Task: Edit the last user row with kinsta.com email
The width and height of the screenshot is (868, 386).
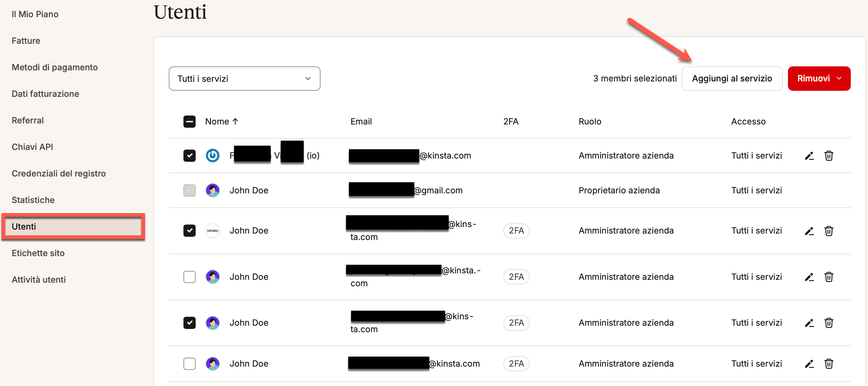Action: click(x=809, y=364)
